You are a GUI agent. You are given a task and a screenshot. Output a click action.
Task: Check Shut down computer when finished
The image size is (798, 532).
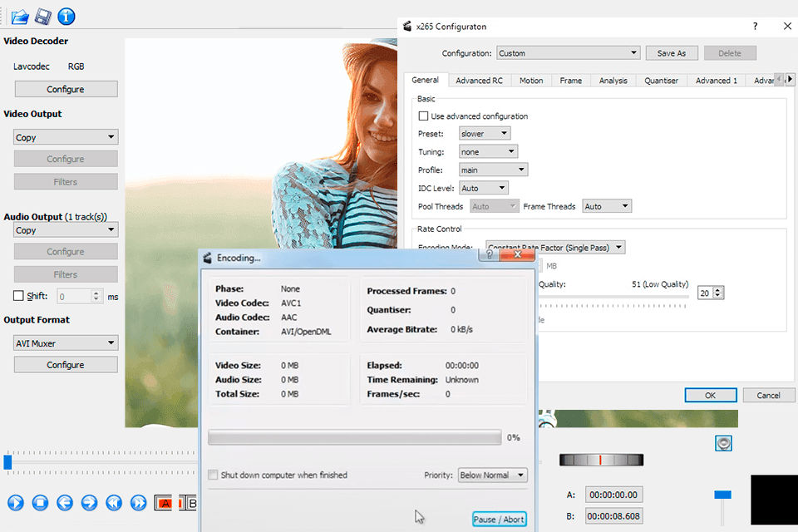pyautogui.click(x=214, y=474)
